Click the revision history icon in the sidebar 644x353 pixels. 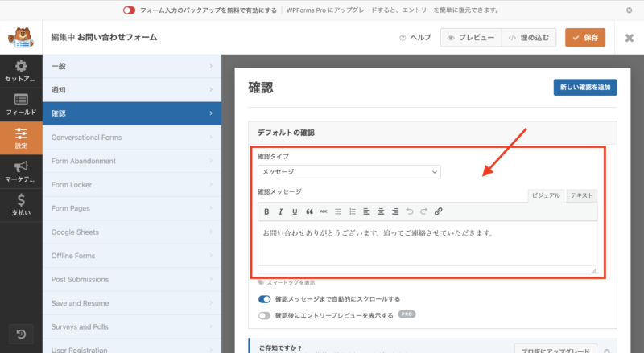tap(21, 335)
